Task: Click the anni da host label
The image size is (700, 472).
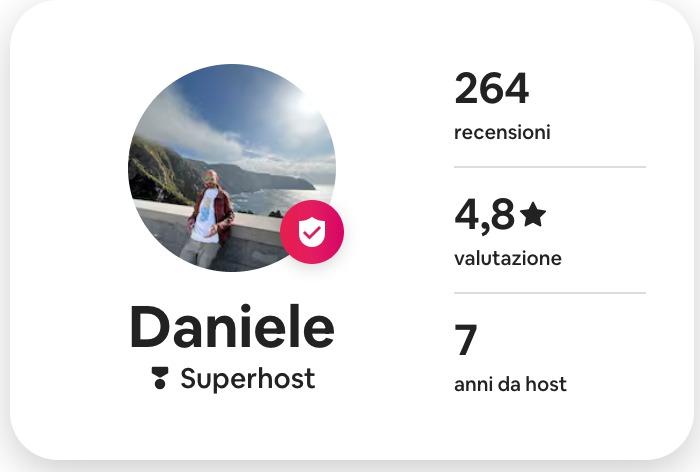Action: click(510, 384)
